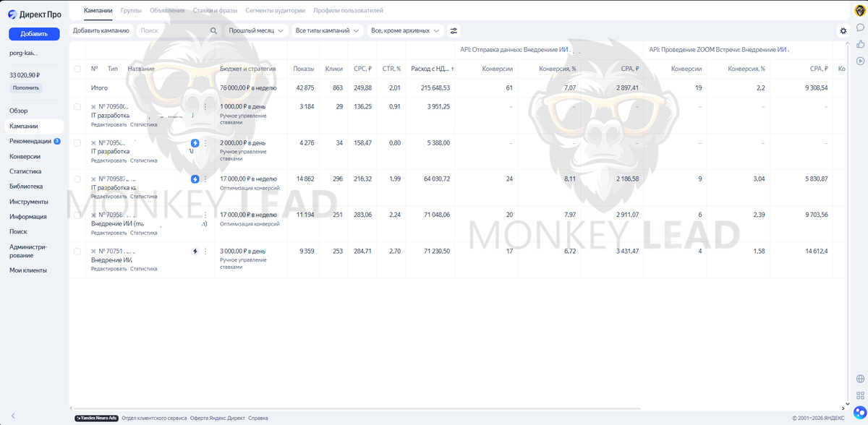Click status x icon in 3 184 impressions row
Screen dimensions: 868x425
click(x=93, y=107)
